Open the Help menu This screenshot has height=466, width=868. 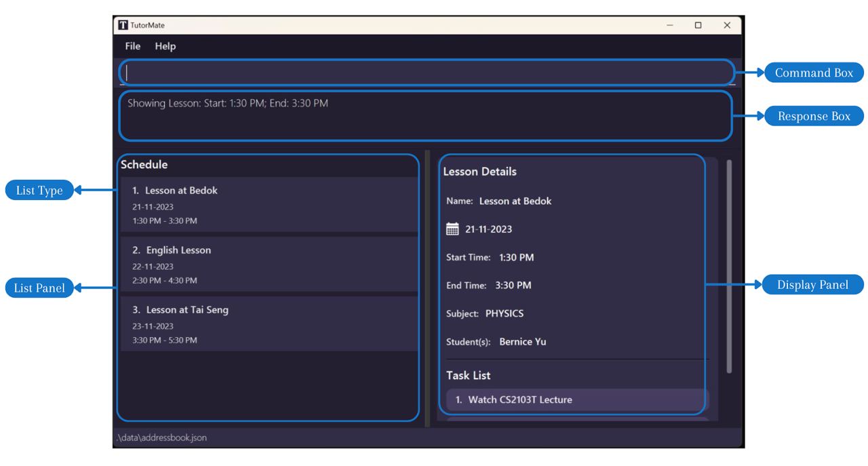(165, 46)
